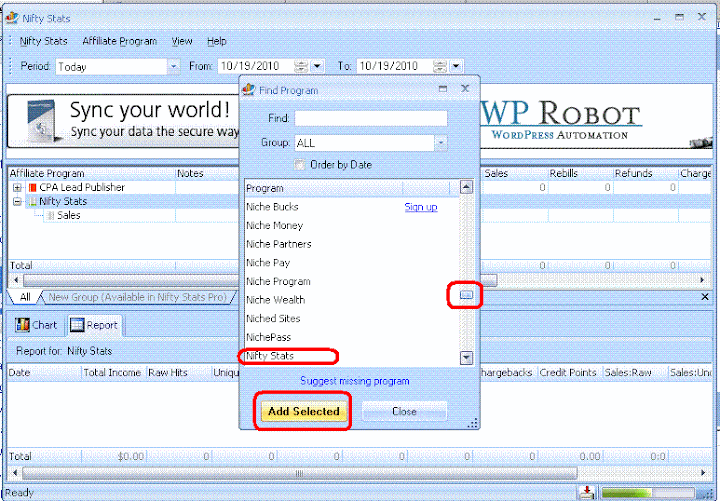Viewport: 720px width, 501px height.
Task: Click the Affiliate Program column header
Action: [x=92, y=173]
